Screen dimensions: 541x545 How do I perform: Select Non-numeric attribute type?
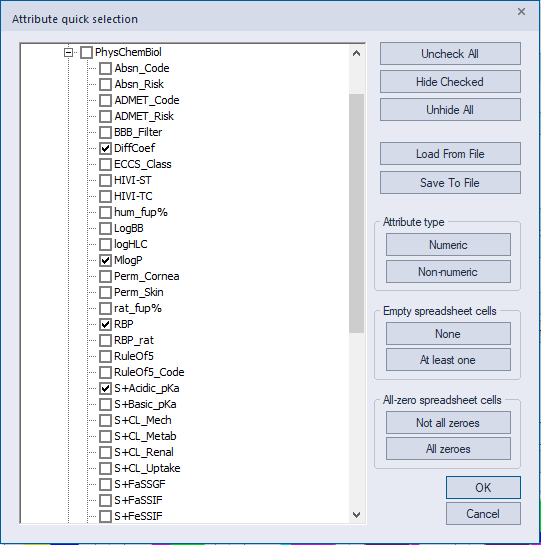click(x=448, y=271)
